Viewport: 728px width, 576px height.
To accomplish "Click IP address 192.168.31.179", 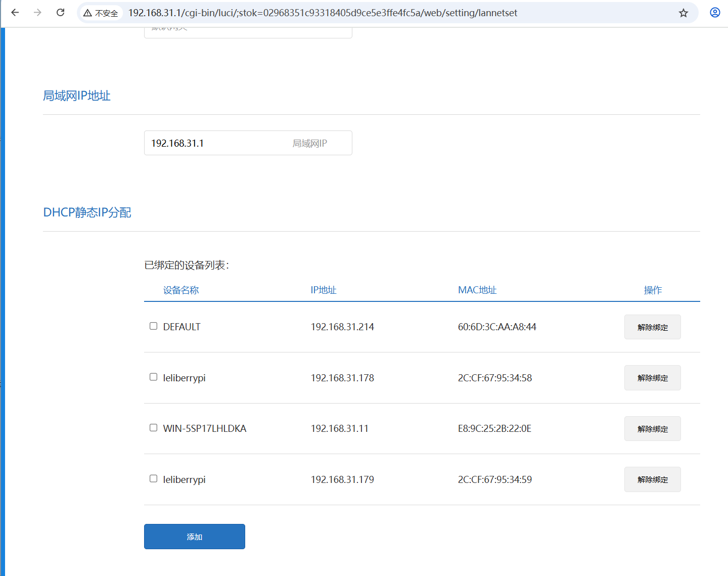I will click(342, 480).
